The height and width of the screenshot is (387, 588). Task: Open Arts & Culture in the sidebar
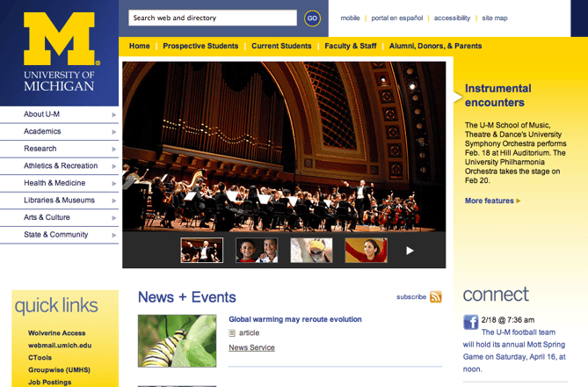(x=47, y=217)
